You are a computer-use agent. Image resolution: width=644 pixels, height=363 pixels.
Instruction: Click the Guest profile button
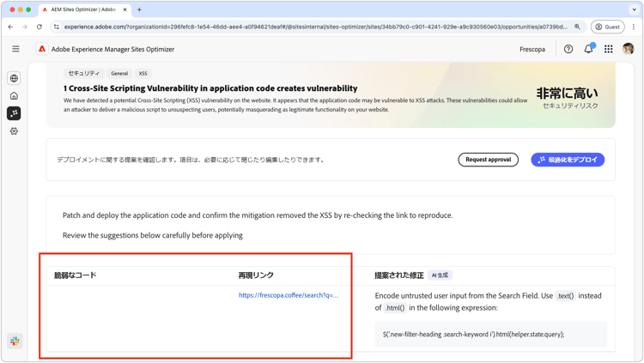607,27
